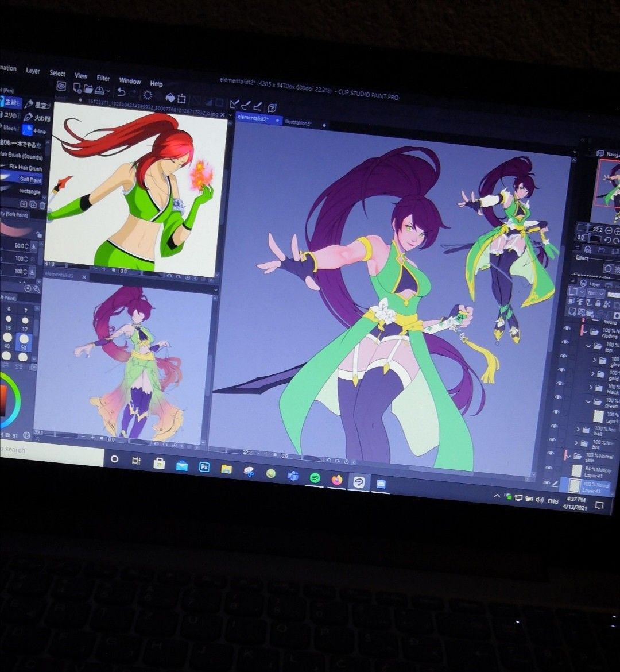This screenshot has height=672, width=620.
Task: Open a file using the folder icon
Action: (x=88, y=89)
